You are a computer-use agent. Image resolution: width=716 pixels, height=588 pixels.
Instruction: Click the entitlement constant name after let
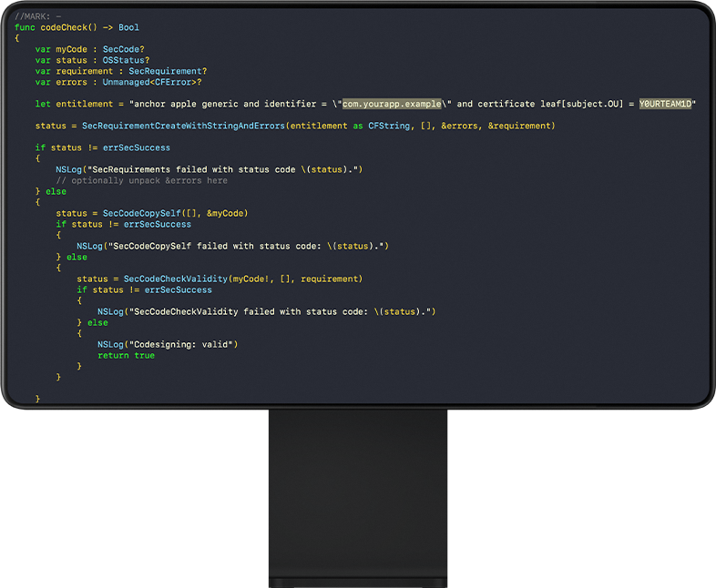pyautogui.click(x=84, y=104)
